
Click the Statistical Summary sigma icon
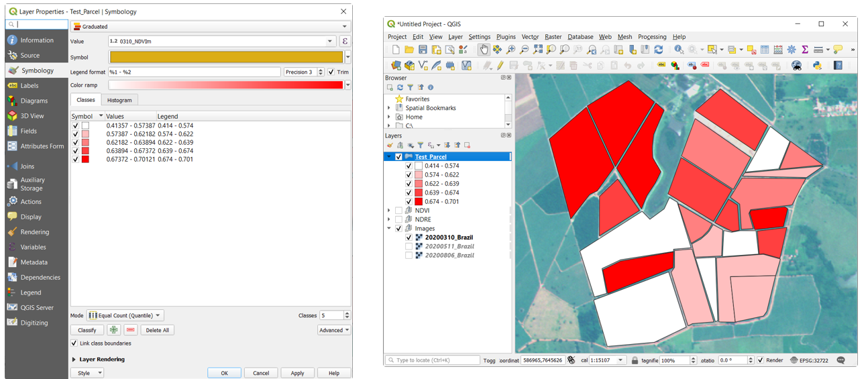click(x=804, y=50)
